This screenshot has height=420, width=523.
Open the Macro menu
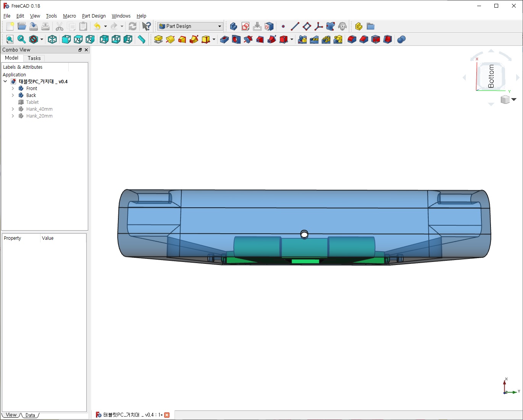pyautogui.click(x=69, y=16)
